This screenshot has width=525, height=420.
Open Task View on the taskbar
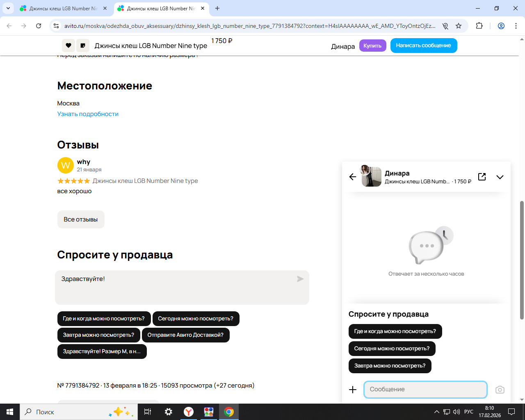(x=148, y=412)
